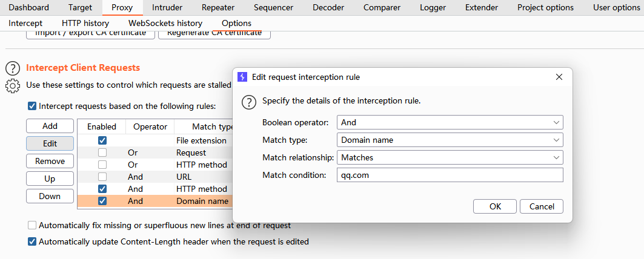Select the Proxy tab

coord(122,7)
